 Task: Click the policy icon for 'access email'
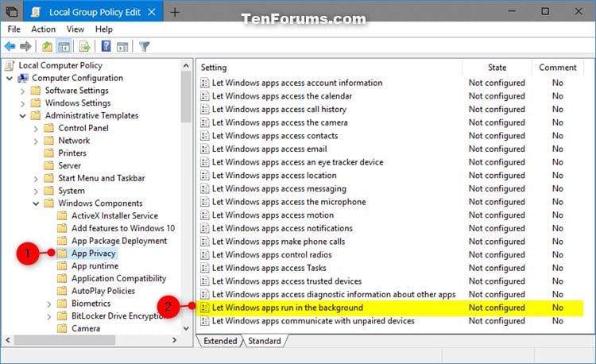(204, 149)
